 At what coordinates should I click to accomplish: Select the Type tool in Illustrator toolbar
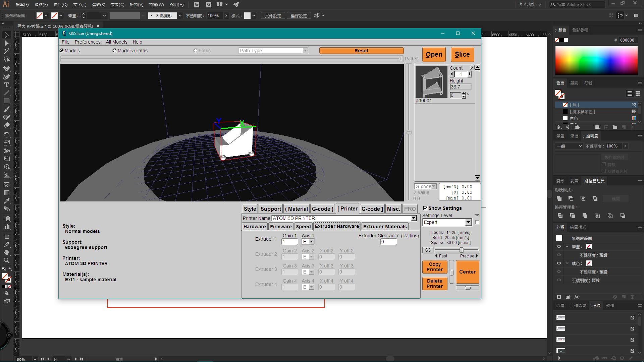point(6,85)
